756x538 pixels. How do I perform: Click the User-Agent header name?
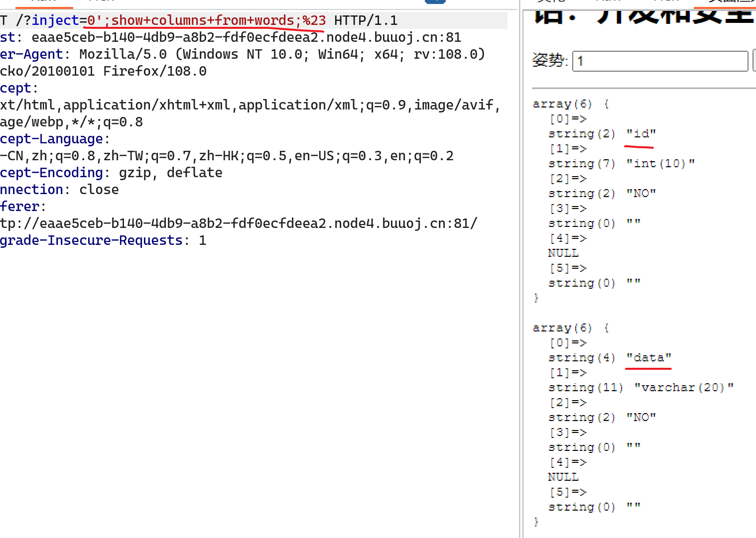click(31, 54)
